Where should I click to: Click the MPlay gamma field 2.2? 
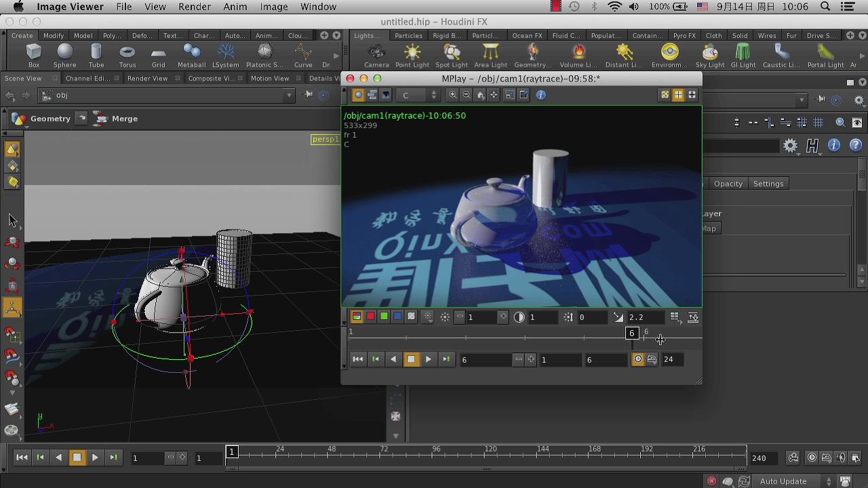pos(645,317)
